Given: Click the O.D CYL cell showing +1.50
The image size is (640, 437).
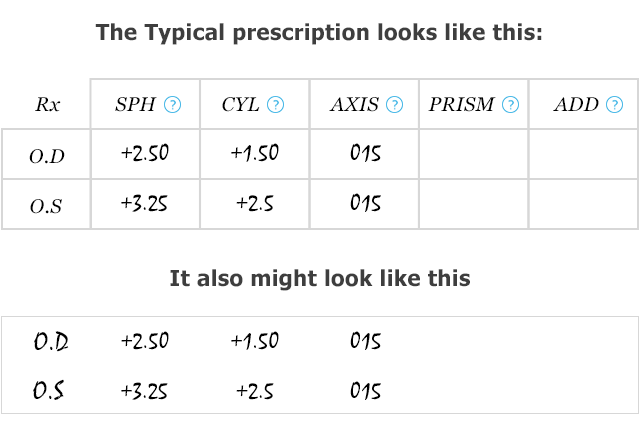Looking at the screenshot, I should [x=255, y=154].
